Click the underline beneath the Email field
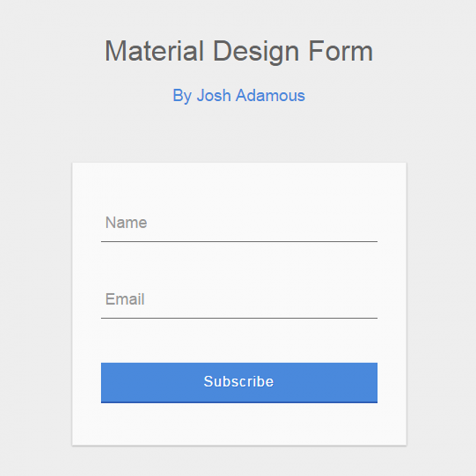 coord(239,318)
